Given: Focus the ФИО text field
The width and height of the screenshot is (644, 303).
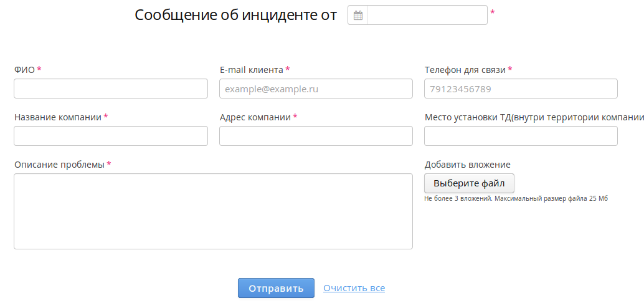Looking at the screenshot, I should click(111, 89).
